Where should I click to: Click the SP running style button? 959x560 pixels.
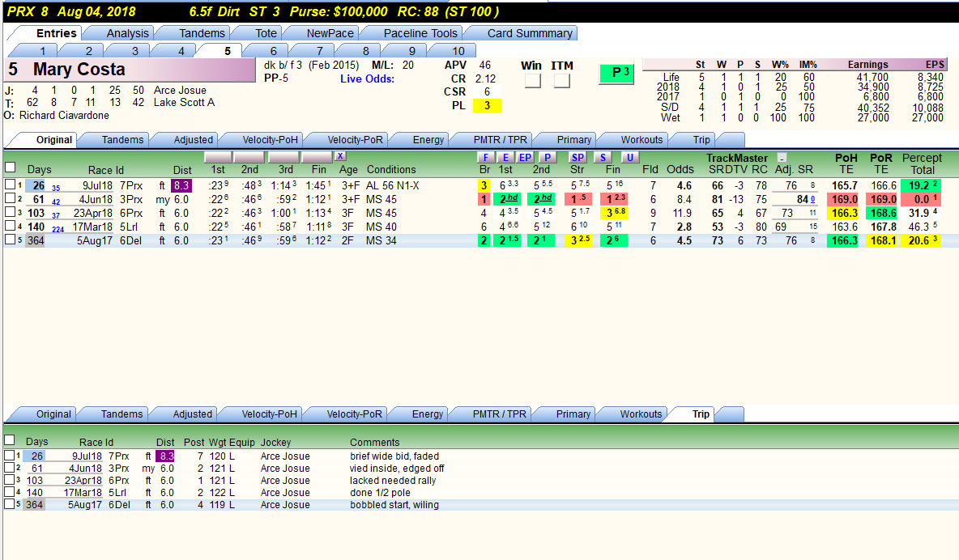(x=578, y=157)
